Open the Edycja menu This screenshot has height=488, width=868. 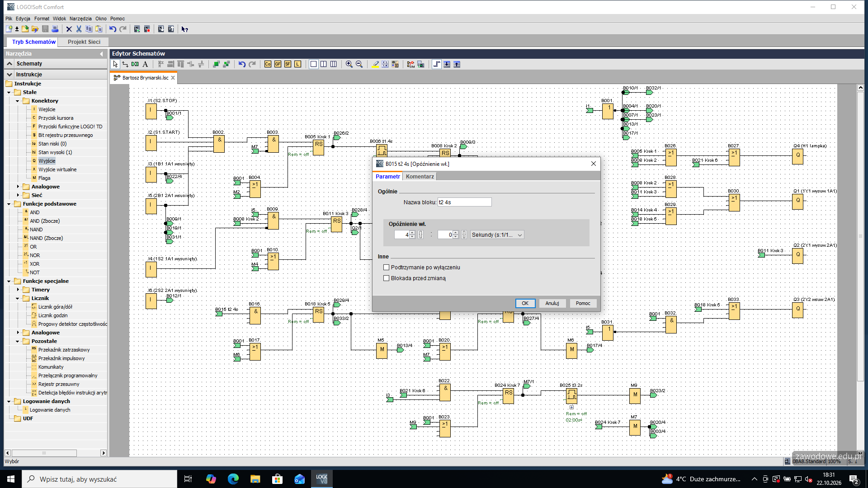(x=23, y=19)
